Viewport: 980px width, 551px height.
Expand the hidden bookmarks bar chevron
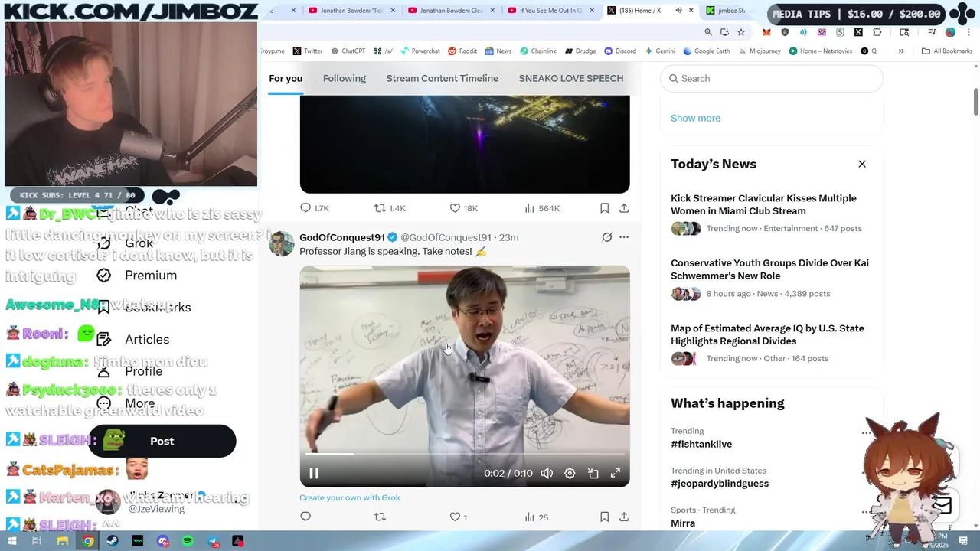901,51
